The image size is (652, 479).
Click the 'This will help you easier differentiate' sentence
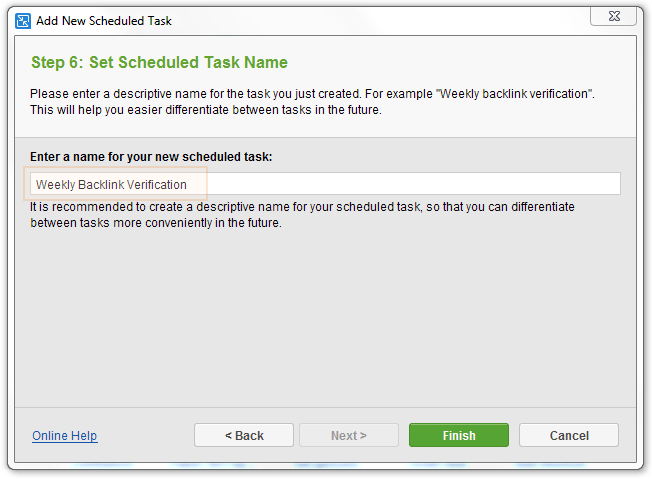pyautogui.click(x=206, y=110)
